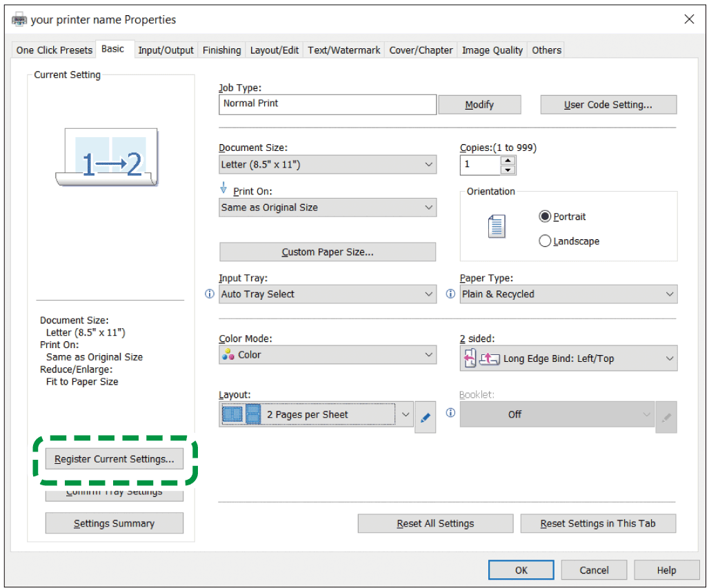Expand the Color Mode dropdown
Viewport: 709px width, 588px height.
328,355
